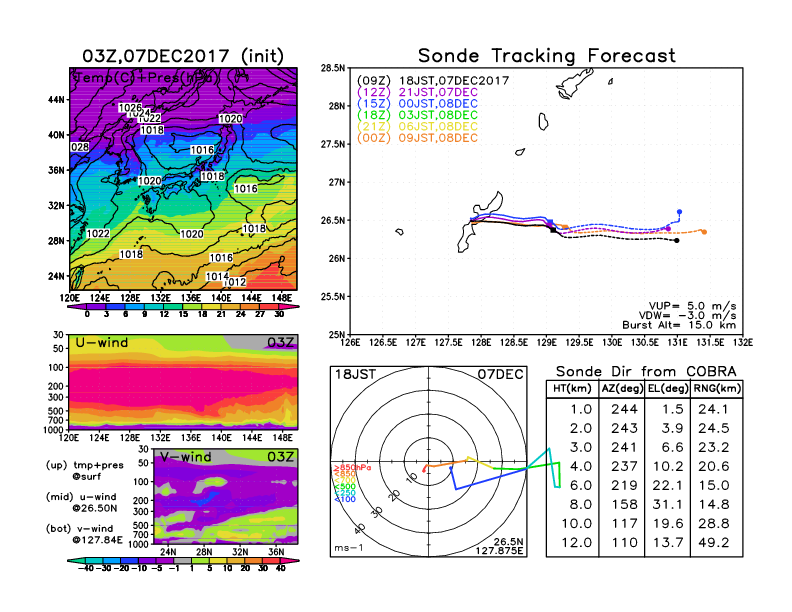Image resolution: width=792 pixels, height=612 pixels.
Task: Select the yellow '(21Z) 06JST,08DEC' legend entry
Action: tap(417, 127)
